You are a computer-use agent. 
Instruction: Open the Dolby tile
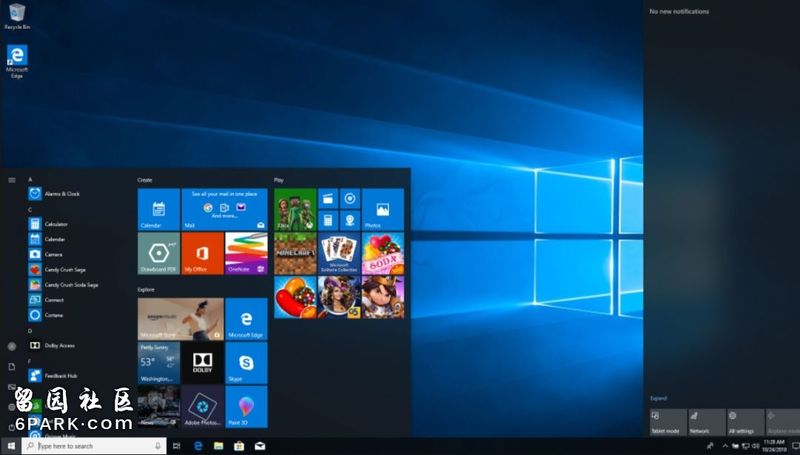[x=203, y=363]
